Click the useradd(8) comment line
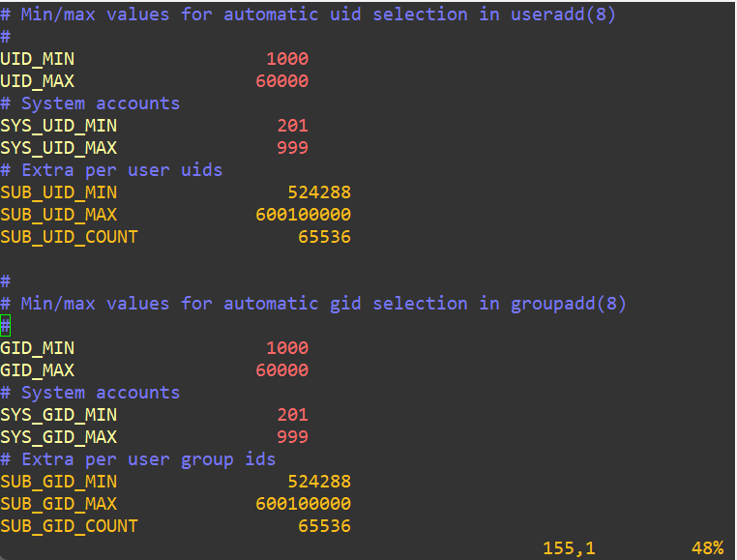 click(x=308, y=15)
